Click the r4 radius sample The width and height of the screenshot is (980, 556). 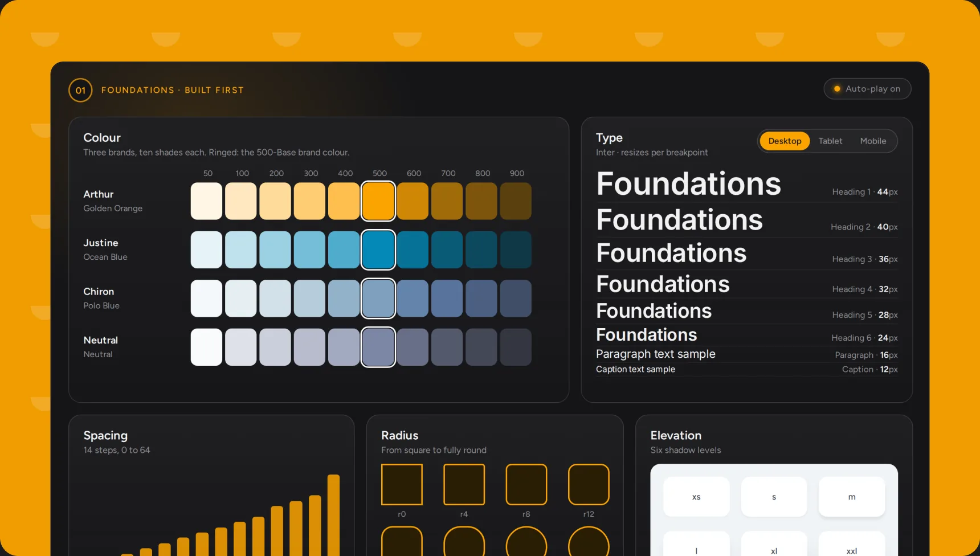(464, 485)
